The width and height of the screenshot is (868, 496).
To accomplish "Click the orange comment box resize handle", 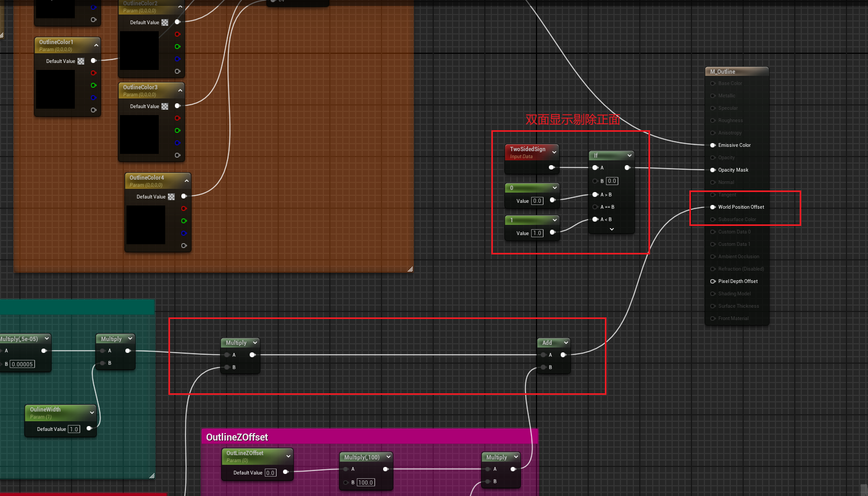I will [x=410, y=269].
